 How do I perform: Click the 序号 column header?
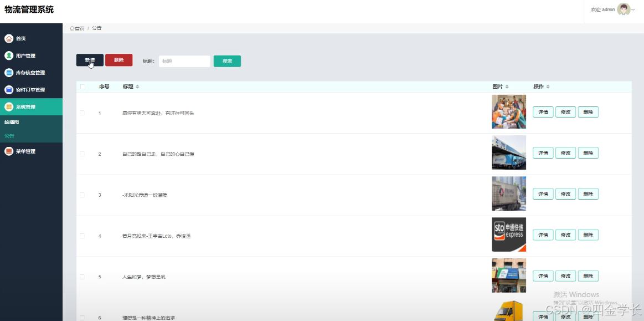click(x=104, y=86)
